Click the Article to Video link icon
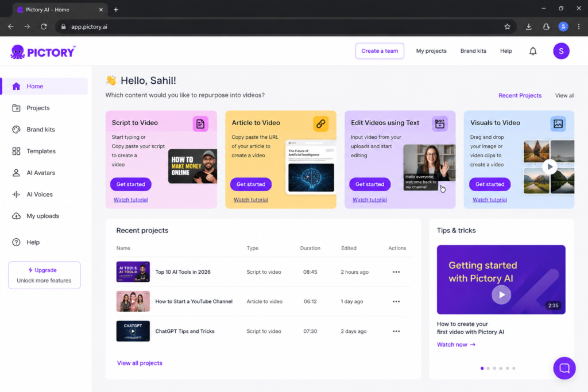The width and height of the screenshot is (588, 392). coord(320,123)
